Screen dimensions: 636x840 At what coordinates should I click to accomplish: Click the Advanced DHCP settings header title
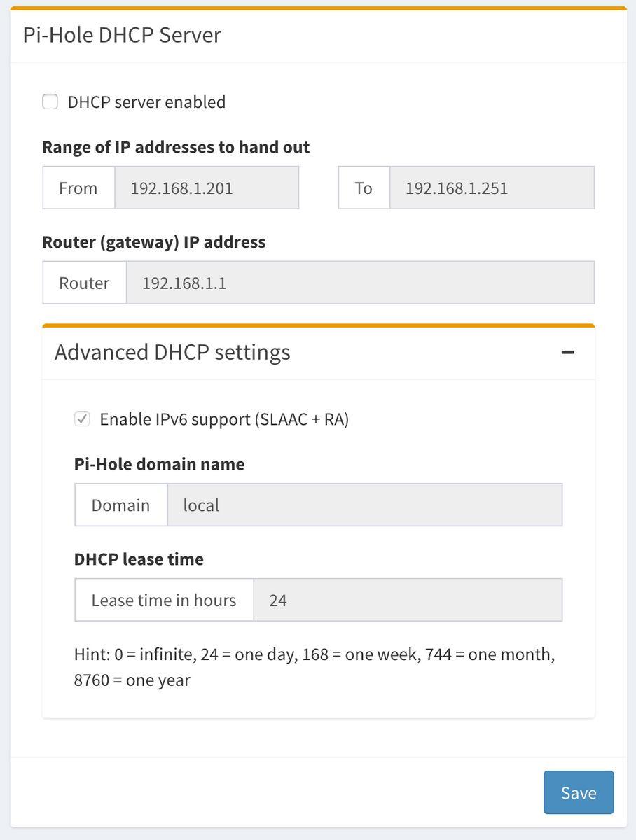point(172,352)
